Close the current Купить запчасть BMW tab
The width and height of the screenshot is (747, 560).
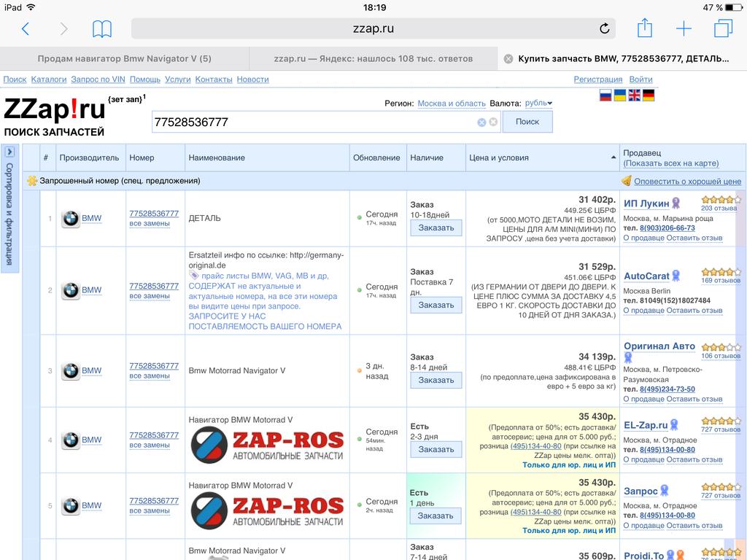(x=508, y=59)
